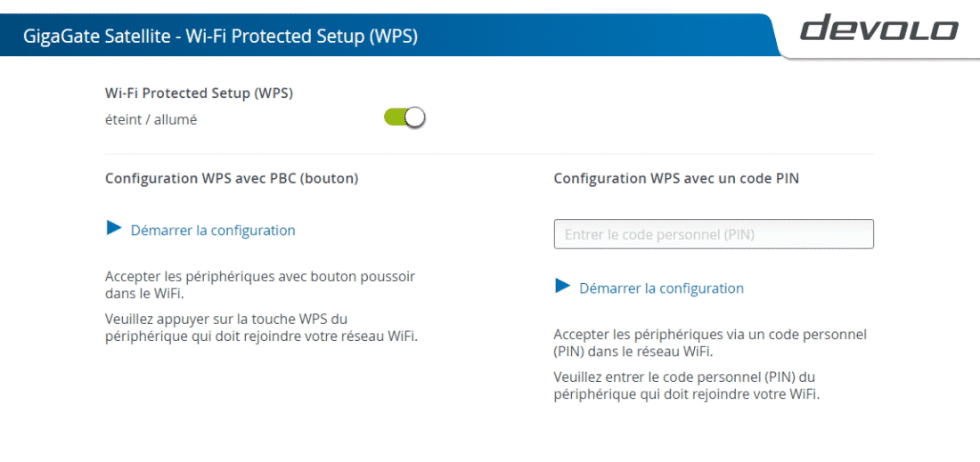Click the "Configuration WPS avec PBC (bouton)" heading

232,179
